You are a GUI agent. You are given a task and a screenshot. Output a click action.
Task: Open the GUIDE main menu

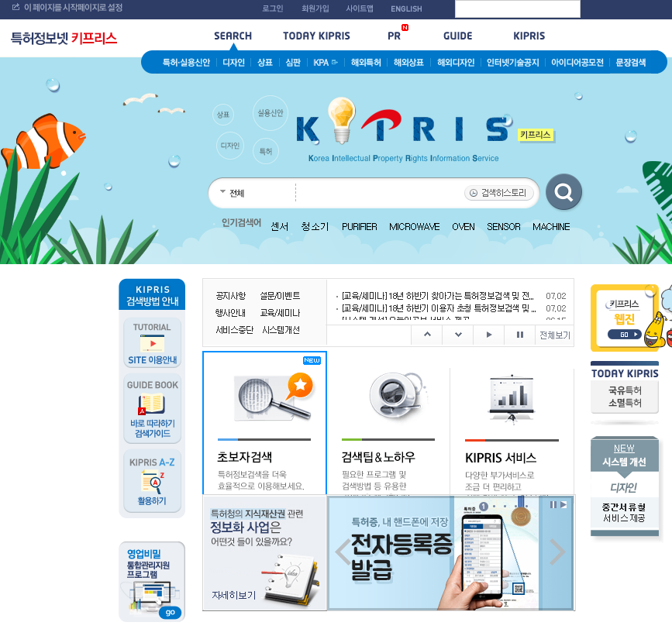pos(458,36)
